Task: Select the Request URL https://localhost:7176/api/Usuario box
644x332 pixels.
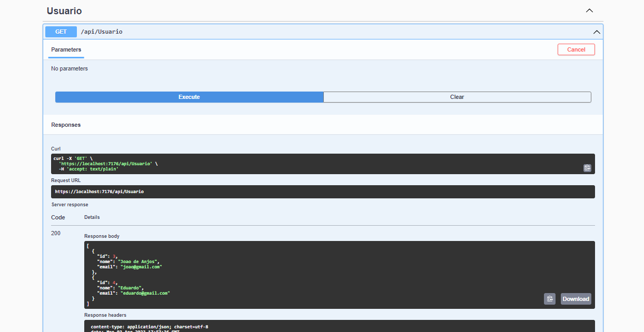Action: point(323,192)
